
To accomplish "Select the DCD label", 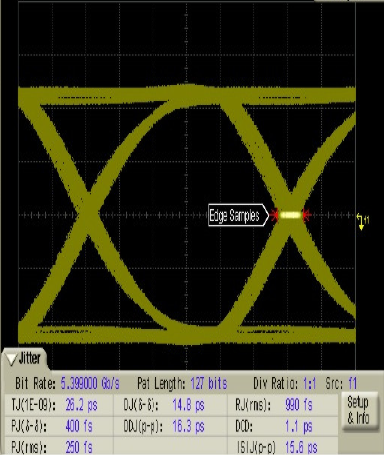I will point(244,426).
